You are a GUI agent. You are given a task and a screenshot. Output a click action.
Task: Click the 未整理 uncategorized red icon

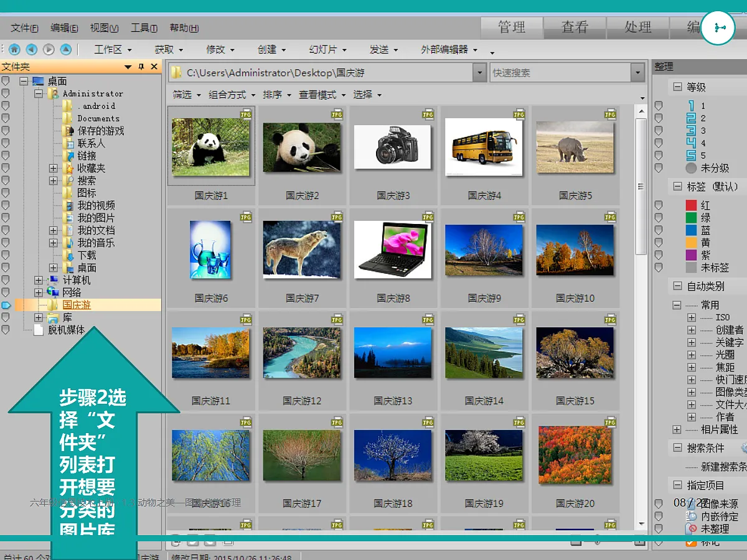691,529
